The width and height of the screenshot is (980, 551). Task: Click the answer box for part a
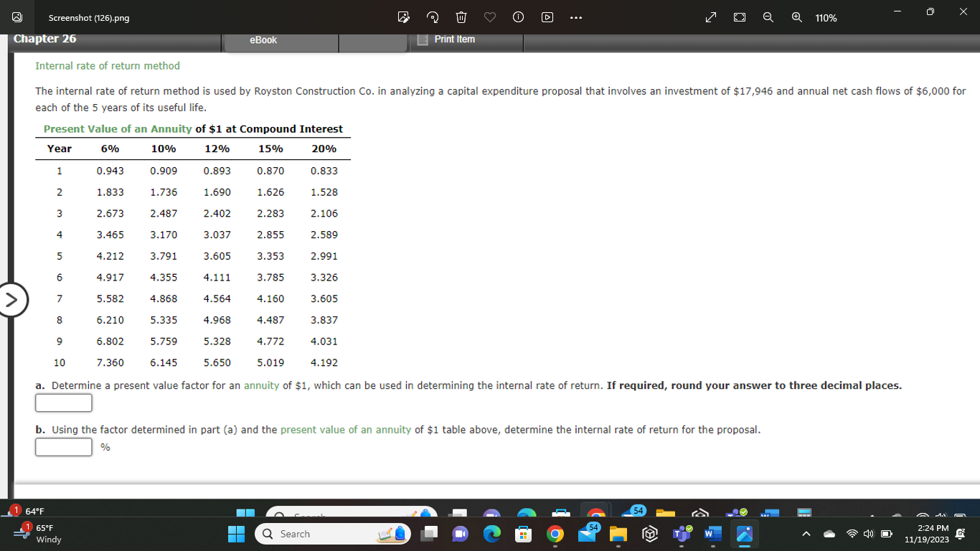(x=63, y=402)
